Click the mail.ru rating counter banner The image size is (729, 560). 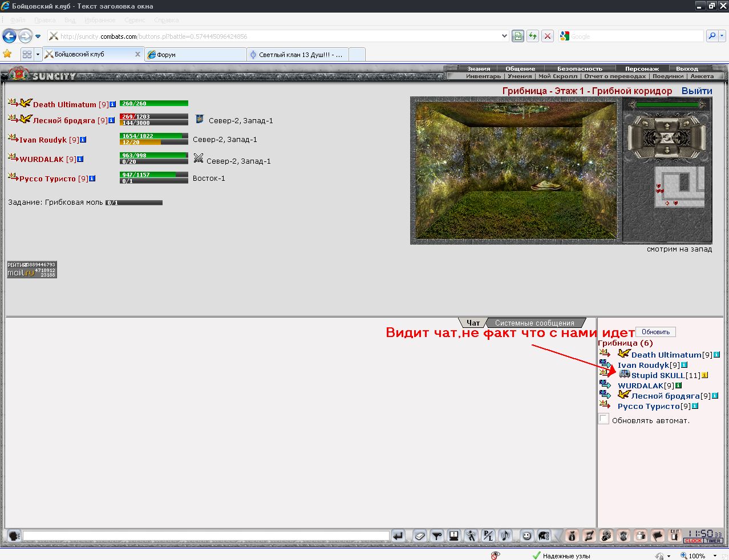32,269
